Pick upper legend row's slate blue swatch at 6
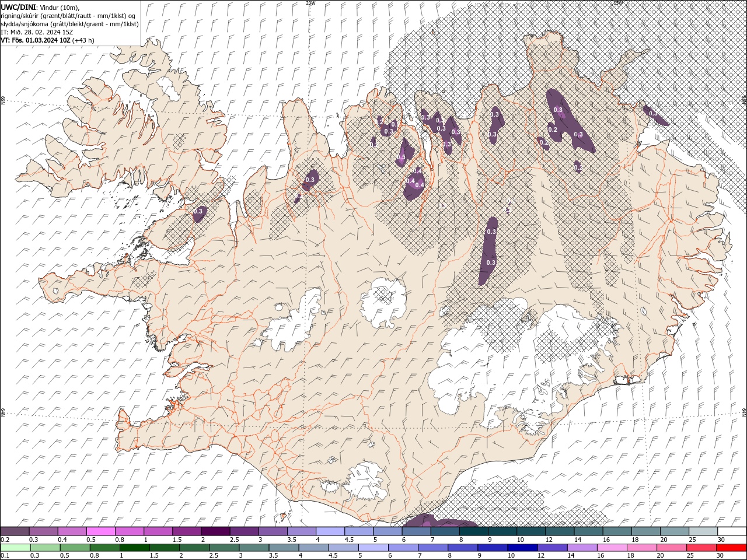 pyautogui.click(x=416, y=531)
